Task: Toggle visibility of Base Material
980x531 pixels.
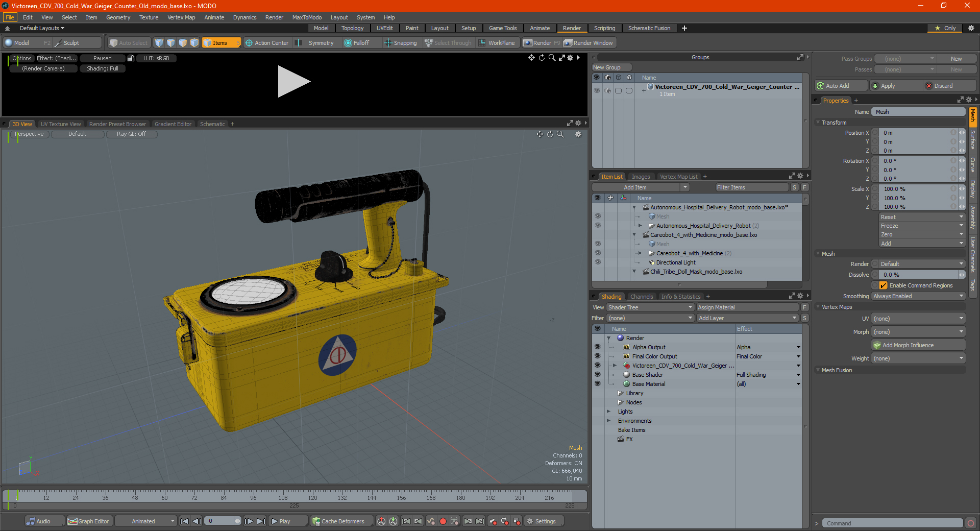Action: (x=597, y=384)
